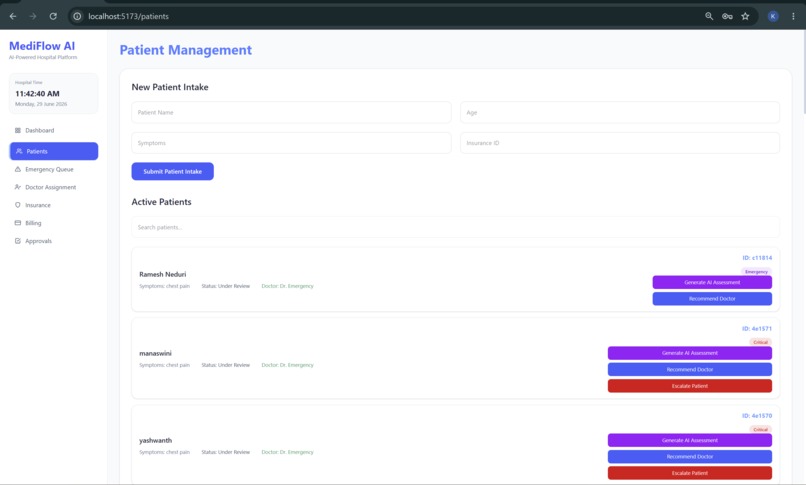The height and width of the screenshot is (485, 806).
Task: Recommend Doctor for yashwanth
Action: point(690,457)
